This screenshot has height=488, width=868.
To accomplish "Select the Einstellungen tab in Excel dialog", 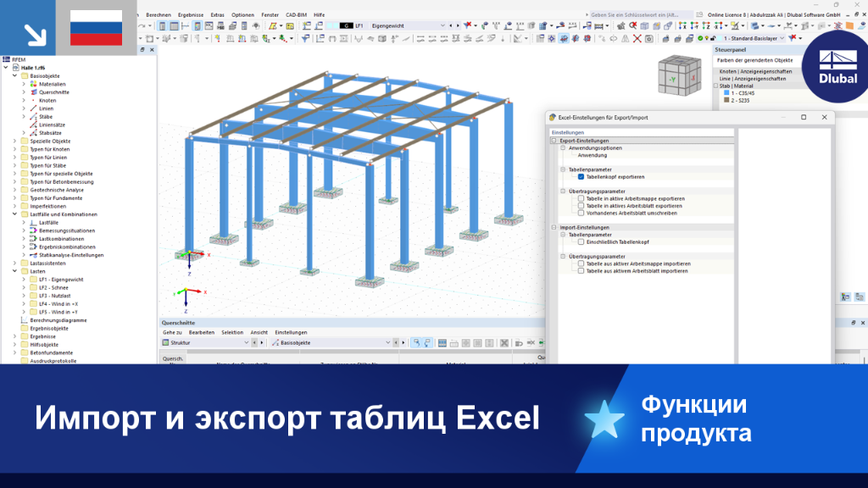I will pos(567,133).
